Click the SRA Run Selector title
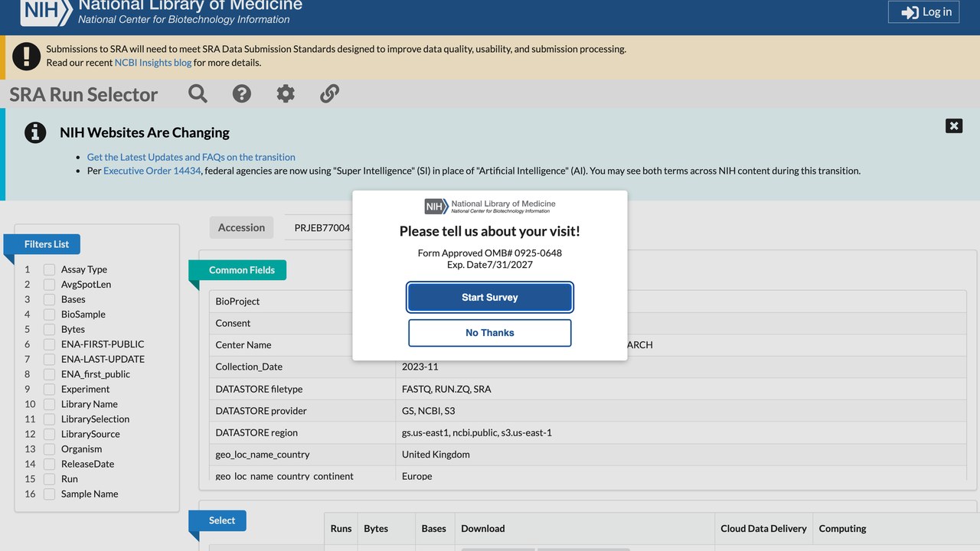 click(x=83, y=94)
